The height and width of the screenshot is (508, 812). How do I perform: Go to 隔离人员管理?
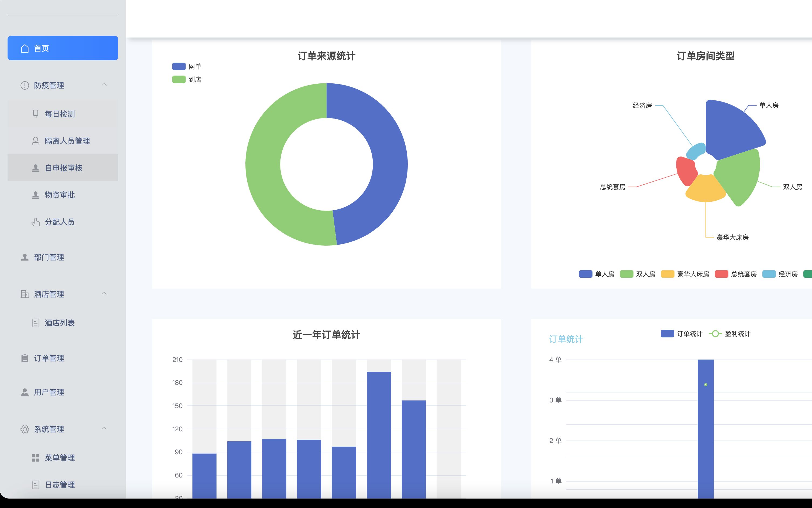pos(63,141)
